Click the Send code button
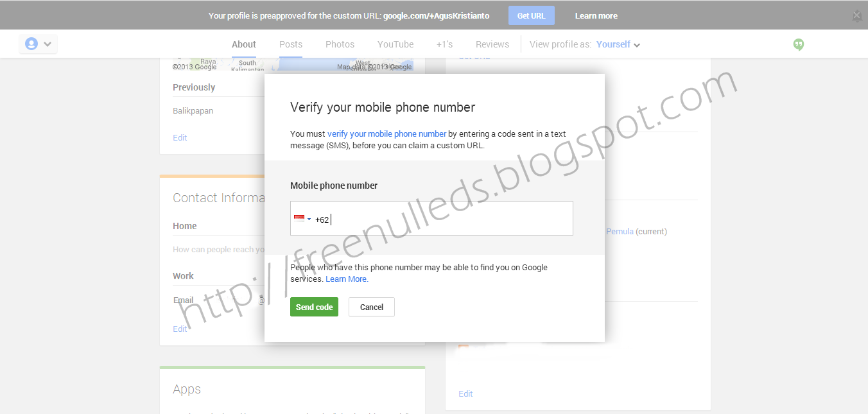 314,307
